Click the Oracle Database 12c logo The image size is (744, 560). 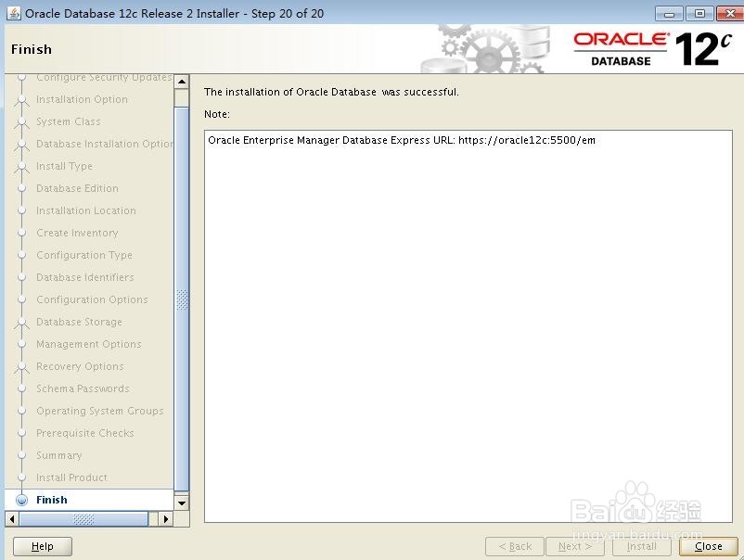tap(653, 49)
